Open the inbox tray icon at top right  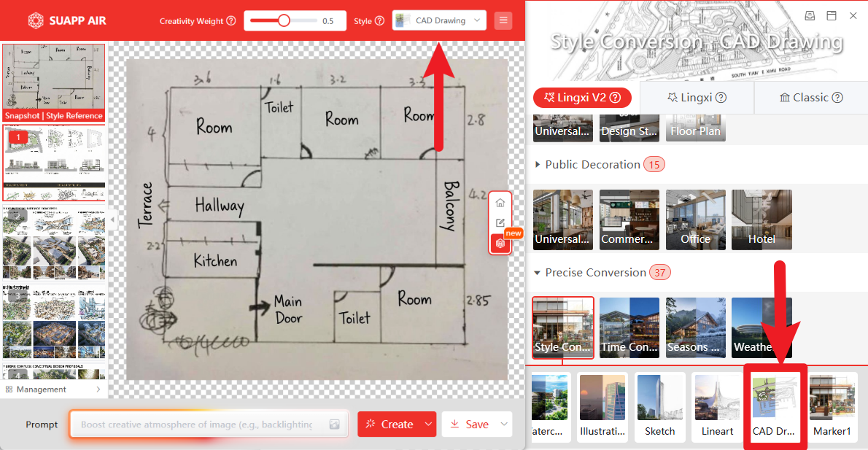810,15
